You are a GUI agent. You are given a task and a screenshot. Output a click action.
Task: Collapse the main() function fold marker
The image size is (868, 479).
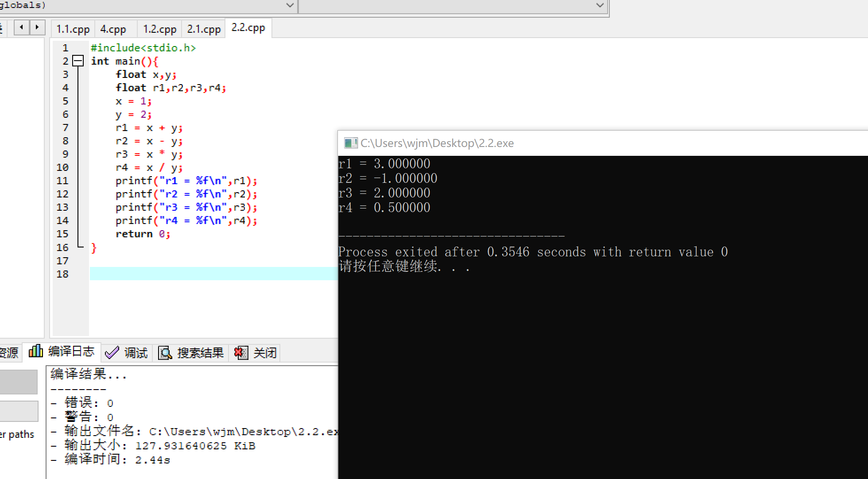pos(78,61)
